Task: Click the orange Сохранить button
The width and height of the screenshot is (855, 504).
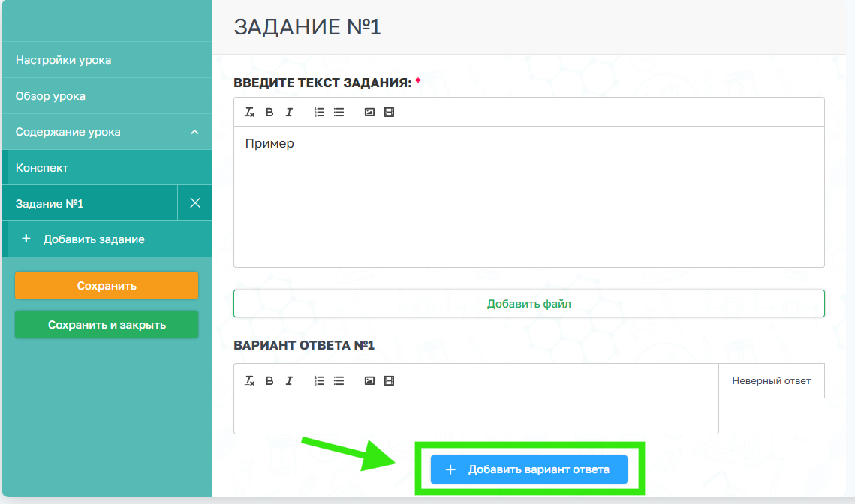Action: pos(107,286)
